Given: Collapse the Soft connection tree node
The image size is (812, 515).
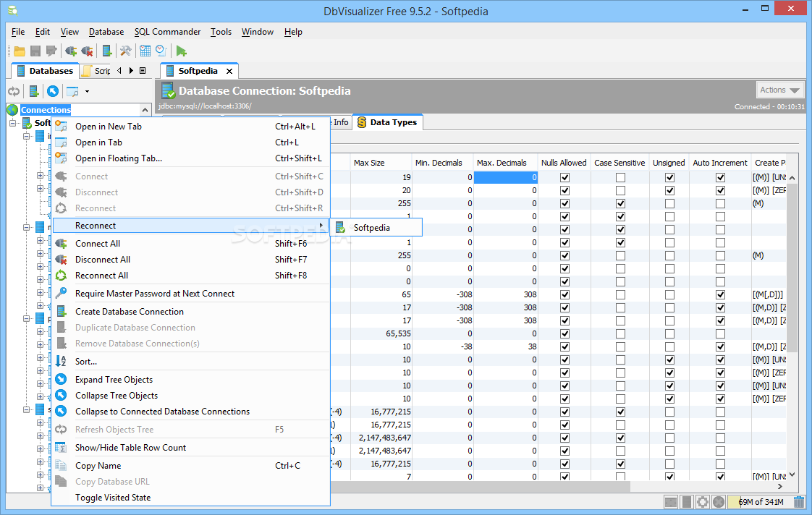Looking at the screenshot, I should coord(13,123).
